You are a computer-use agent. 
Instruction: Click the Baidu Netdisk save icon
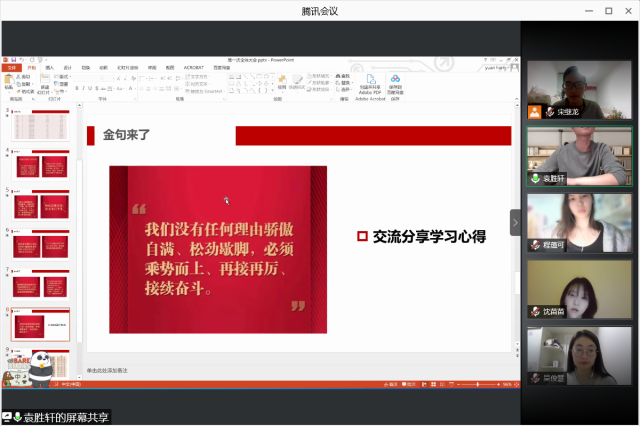pos(395,81)
